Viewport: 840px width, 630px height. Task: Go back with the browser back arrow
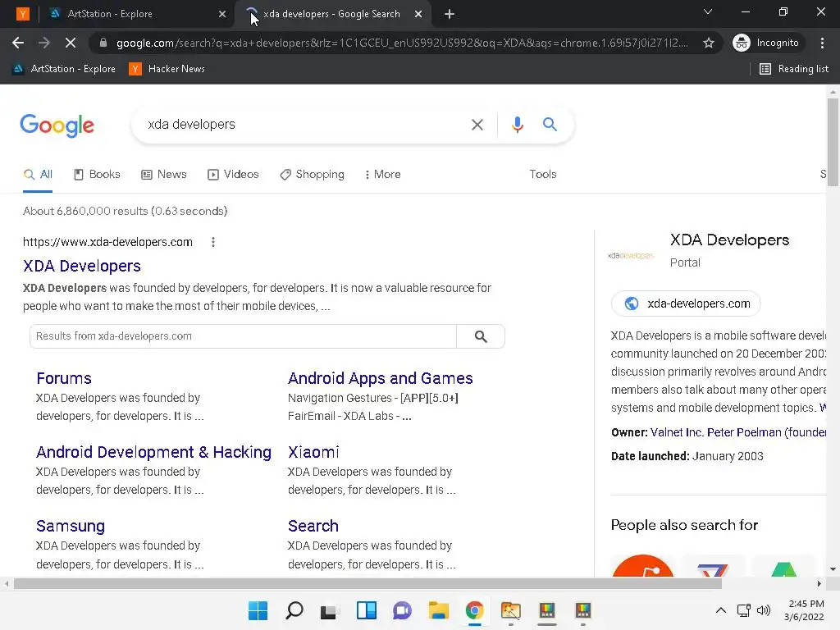click(18, 43)
